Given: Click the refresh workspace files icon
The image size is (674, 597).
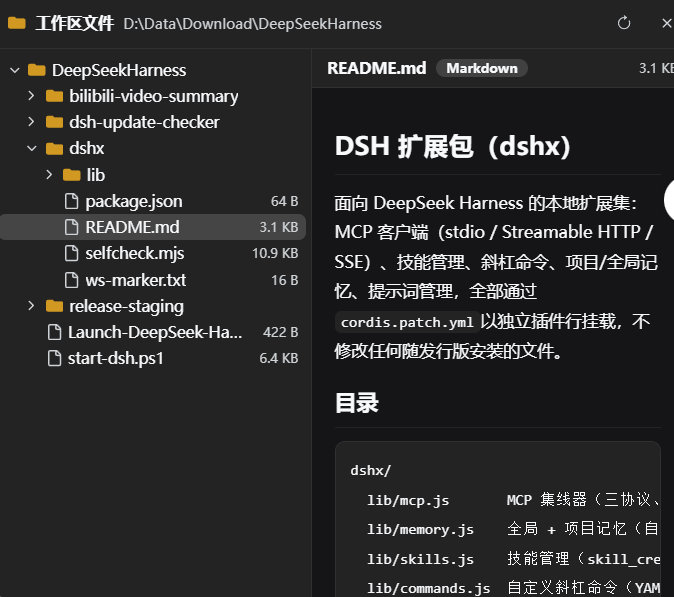Looking at the screenshot, I should [624, 23].
